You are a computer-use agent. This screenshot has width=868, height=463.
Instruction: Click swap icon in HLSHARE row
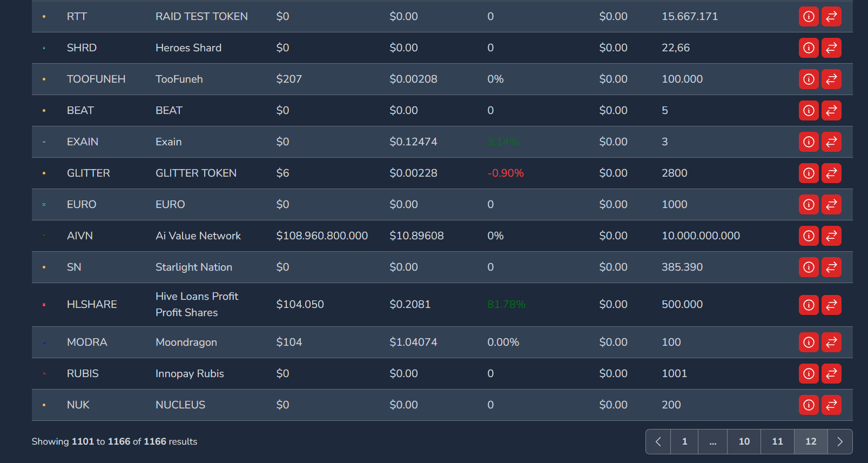click(x=831, y=305)
